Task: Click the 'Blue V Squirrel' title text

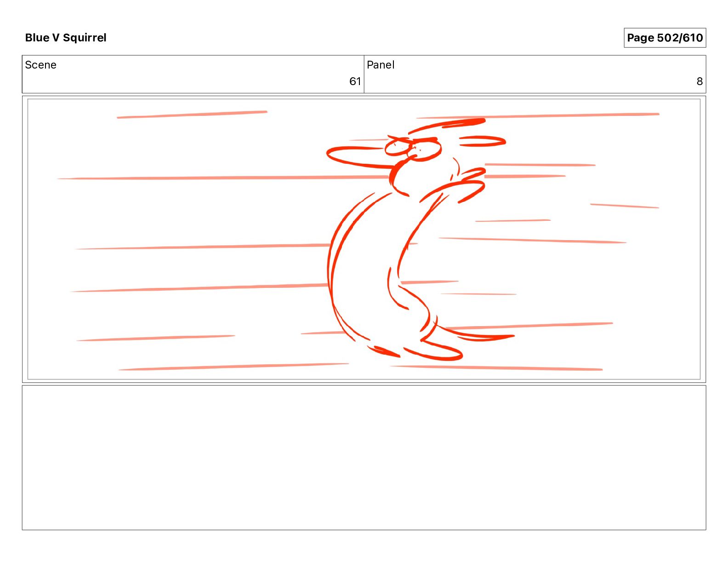Action: [x=66, y=38]
